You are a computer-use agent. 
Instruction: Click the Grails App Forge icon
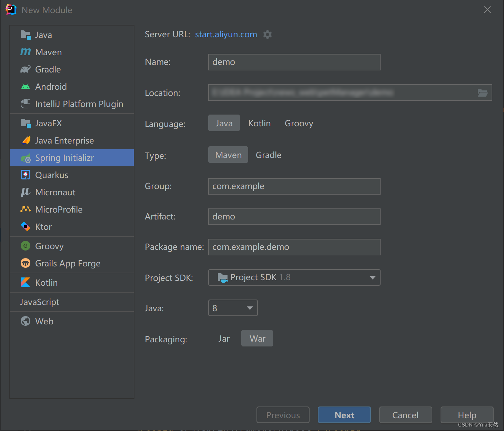coord(26,263)
